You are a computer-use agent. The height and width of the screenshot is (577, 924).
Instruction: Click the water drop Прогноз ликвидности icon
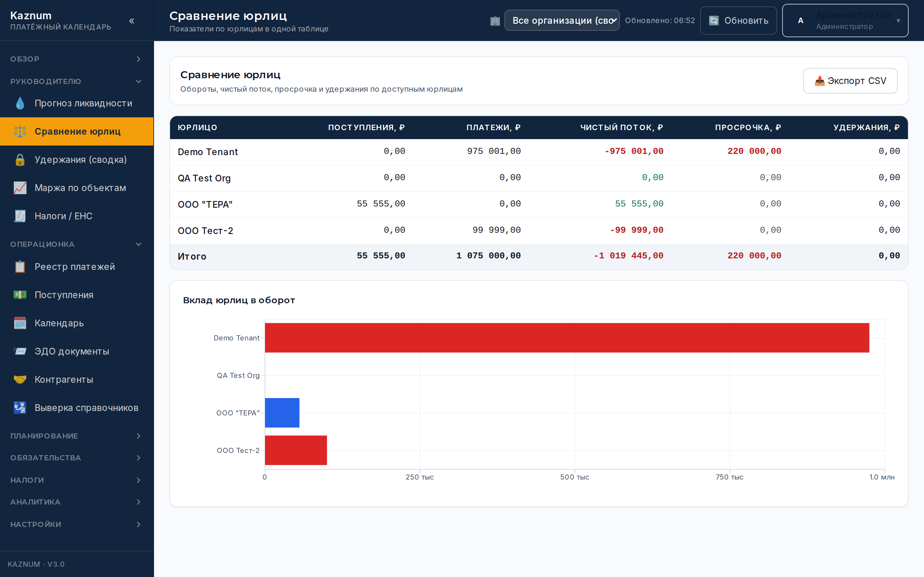tap(20, 103)
